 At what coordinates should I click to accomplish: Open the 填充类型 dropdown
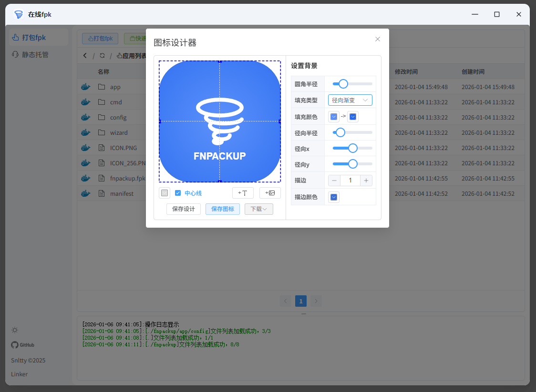coord(350,100)
